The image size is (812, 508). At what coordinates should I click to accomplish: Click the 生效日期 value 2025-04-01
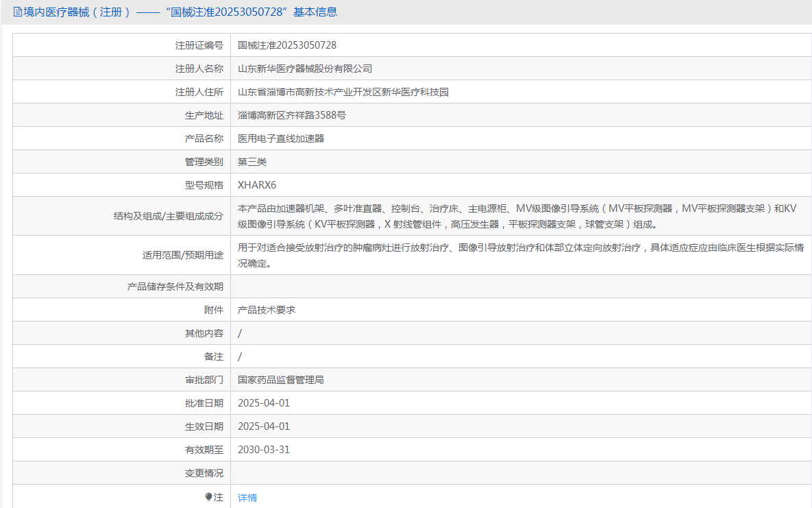point(264,426)
